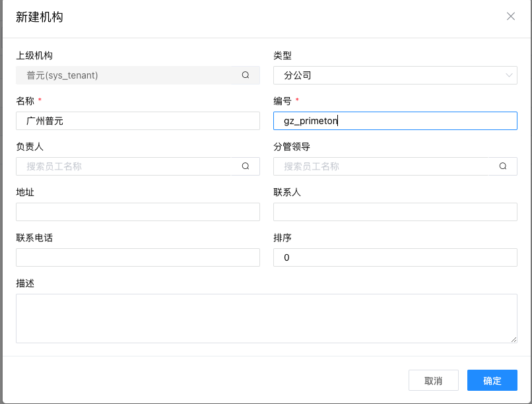Click the 名称 field showing 广州普元
The image size is (532, 404).
(137, 120)
